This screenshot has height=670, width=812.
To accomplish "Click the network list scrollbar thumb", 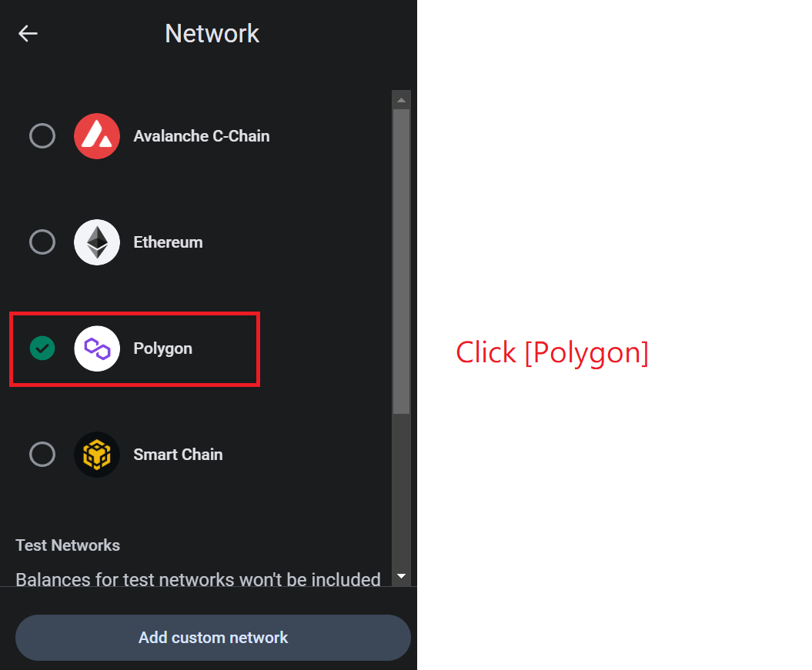I will (x=401, y=262).
